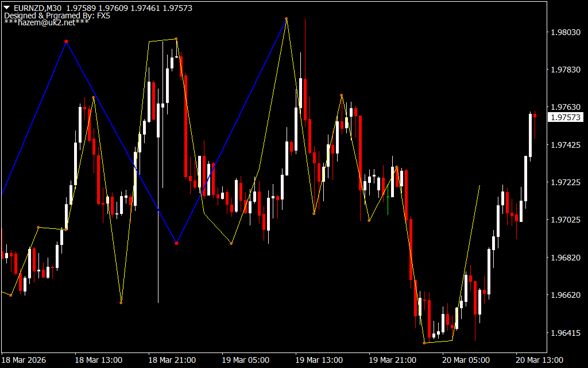Click the red dot at blue zigzag peak
Viewport: 588px width, 368px height.
(67, 41)
